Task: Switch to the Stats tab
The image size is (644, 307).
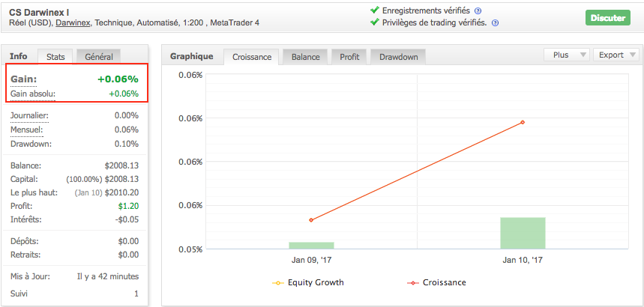Action: tap(55, 57)
